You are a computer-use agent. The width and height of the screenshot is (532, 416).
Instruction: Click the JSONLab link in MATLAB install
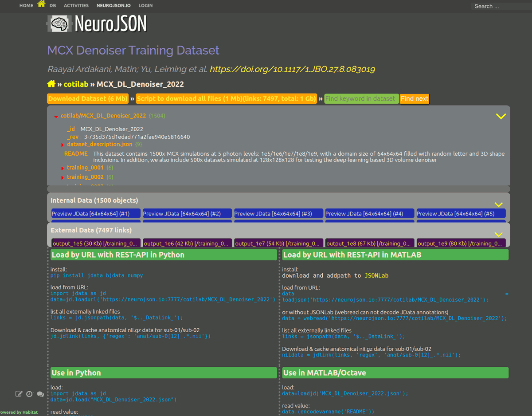[376, 275]
